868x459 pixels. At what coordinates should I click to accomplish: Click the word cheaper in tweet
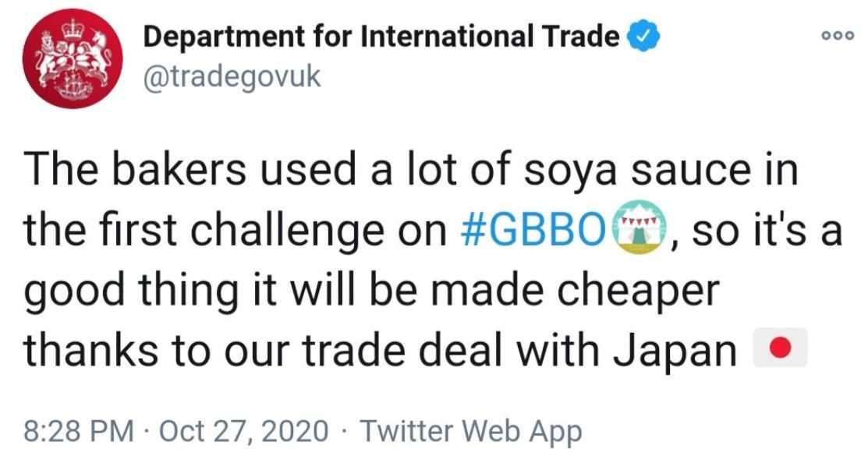[x=638, y=291]
